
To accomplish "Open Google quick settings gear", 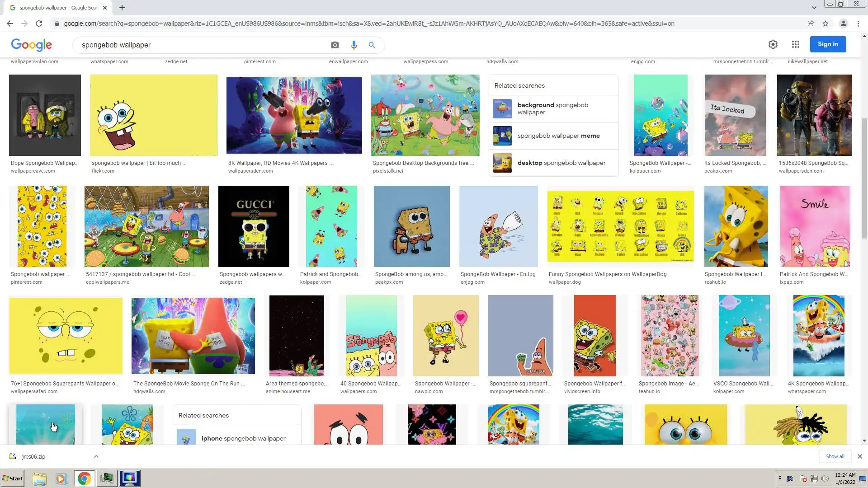I will [773, 44].
